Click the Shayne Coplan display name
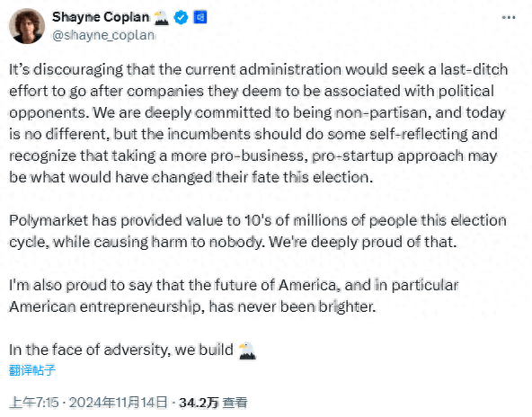This screenshot has height=417, width=532. click(101, 17)
